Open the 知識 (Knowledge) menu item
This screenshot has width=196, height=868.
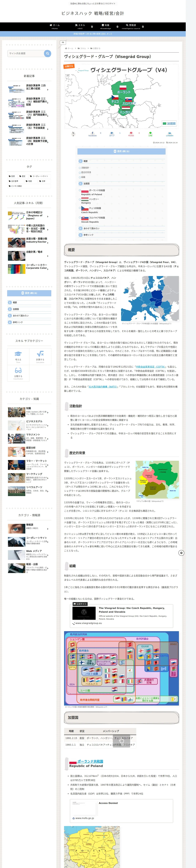tap(105, 27)
